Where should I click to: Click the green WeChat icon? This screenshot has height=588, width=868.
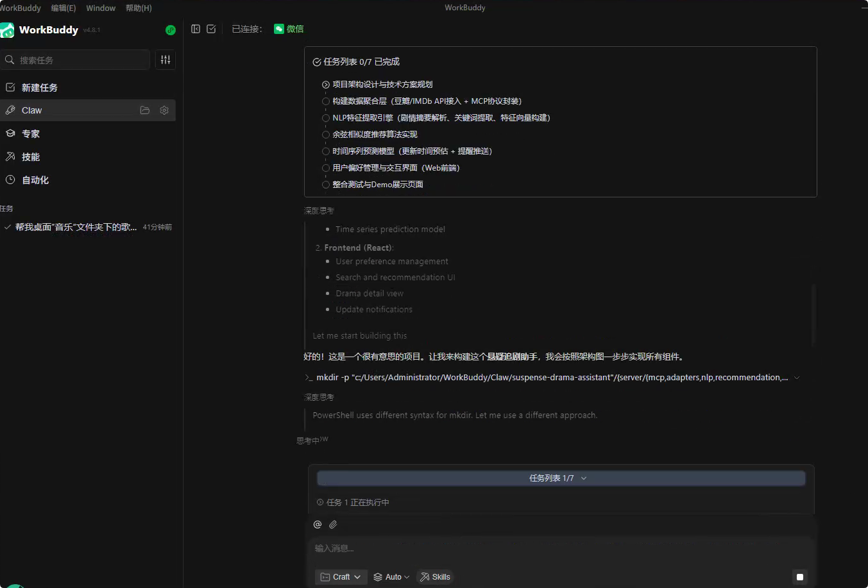279,29
